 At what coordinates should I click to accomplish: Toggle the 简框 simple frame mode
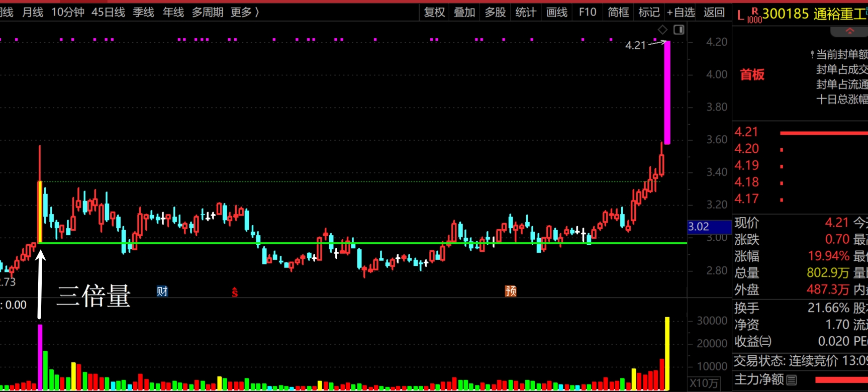point(618,12)
